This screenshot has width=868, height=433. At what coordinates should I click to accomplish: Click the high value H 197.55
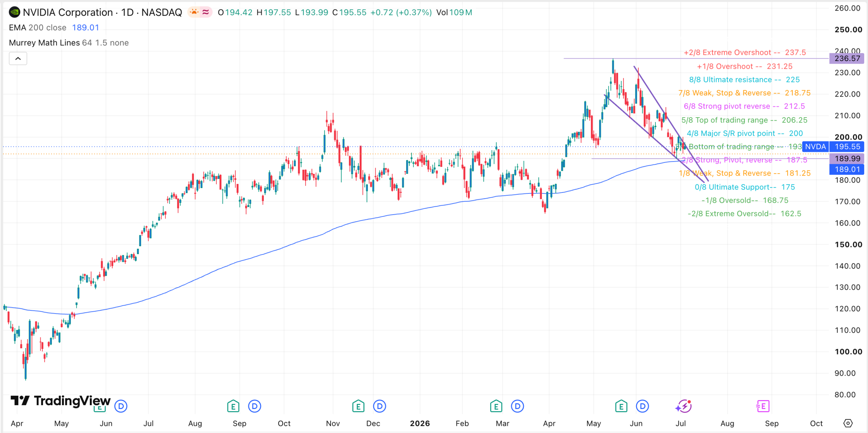click(x=274, y=13)
